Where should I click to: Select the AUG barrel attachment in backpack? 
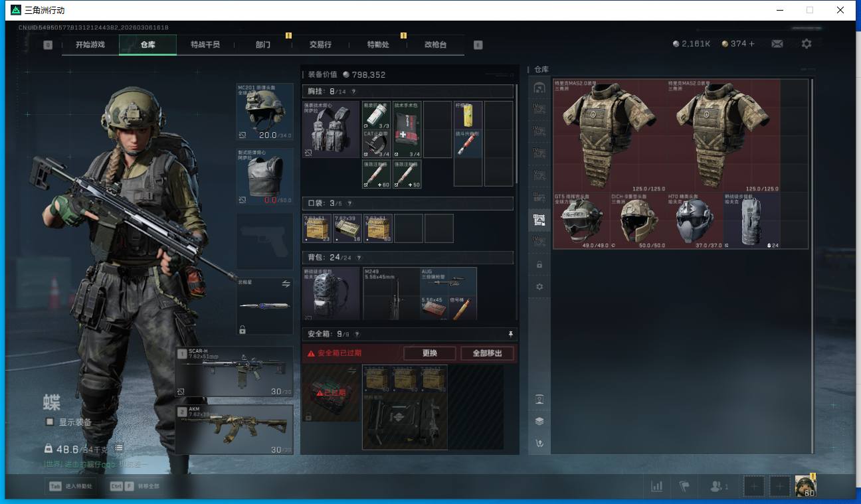(x=448, y=281)
